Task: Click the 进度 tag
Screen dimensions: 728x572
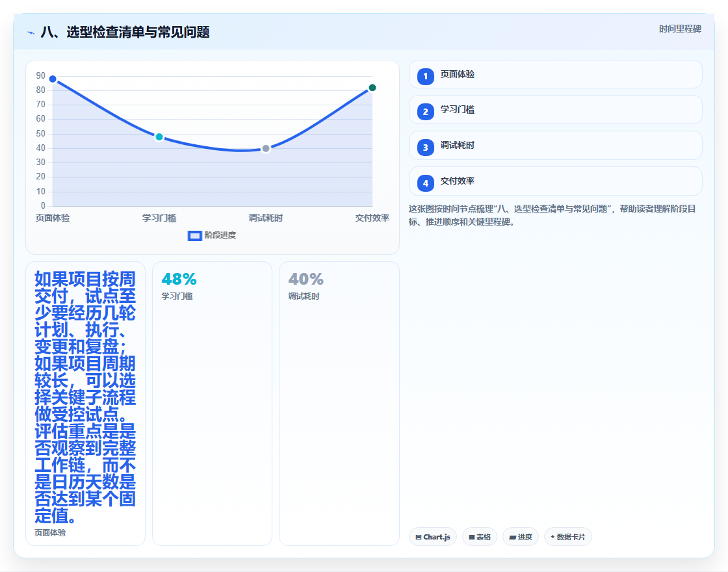Action: click(x=521, y=537)
